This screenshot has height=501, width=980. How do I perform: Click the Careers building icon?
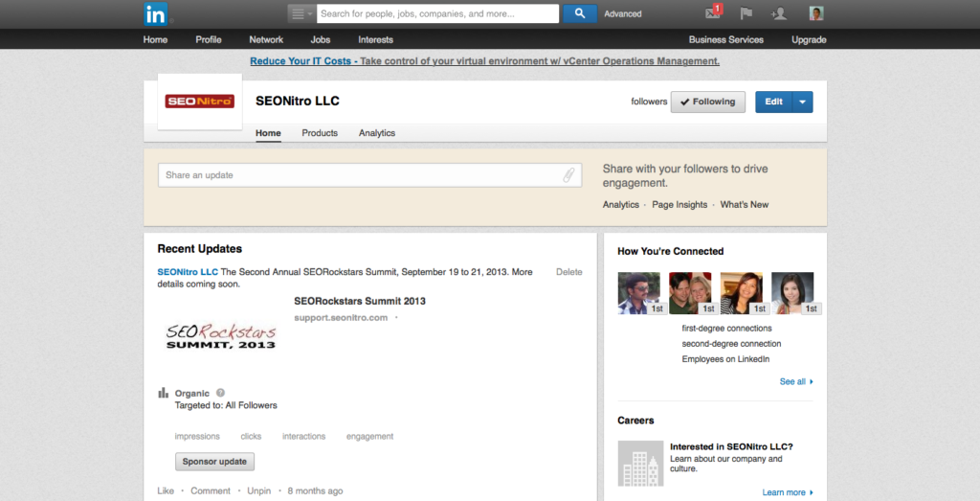coord(640,464)
